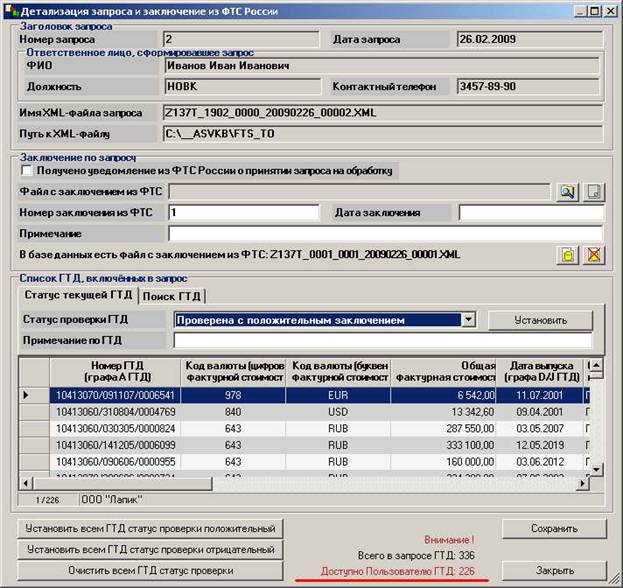Select the ГТД row 10413060/310804/0004769
This screenshot has width=623, height=588.
(114, 412)
